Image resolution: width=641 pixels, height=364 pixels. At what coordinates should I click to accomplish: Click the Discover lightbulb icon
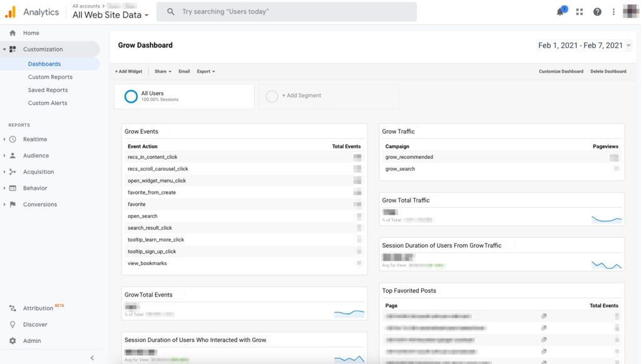click(11, 324)
